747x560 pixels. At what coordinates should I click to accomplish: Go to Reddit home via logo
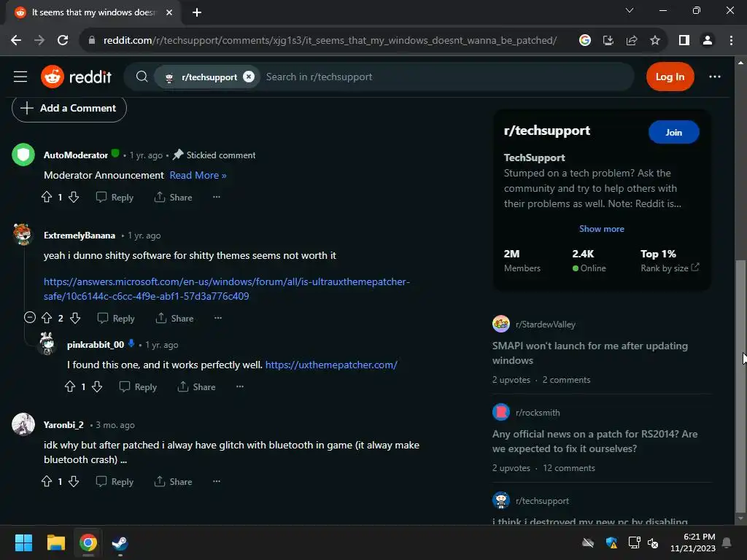[76, 77]
